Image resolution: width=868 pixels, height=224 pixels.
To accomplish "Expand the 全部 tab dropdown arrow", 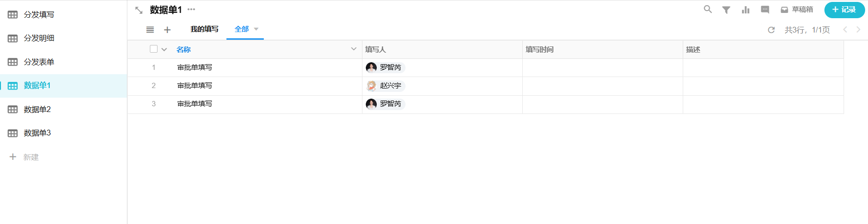I will click(256, 29).
